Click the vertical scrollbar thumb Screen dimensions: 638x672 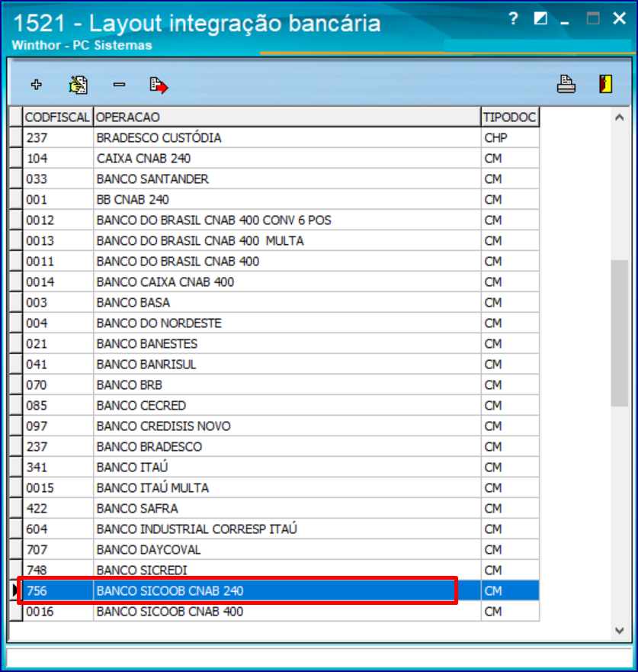tap(619, 333)
